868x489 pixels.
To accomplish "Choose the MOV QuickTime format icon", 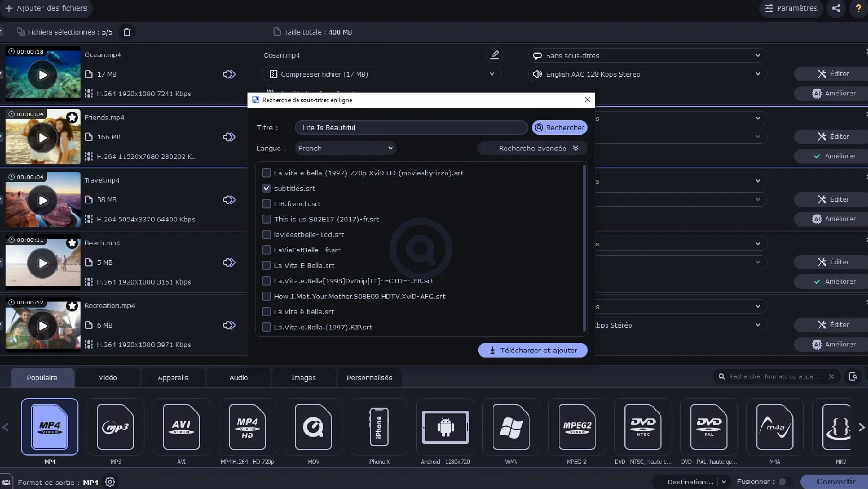I will [313, 427].
